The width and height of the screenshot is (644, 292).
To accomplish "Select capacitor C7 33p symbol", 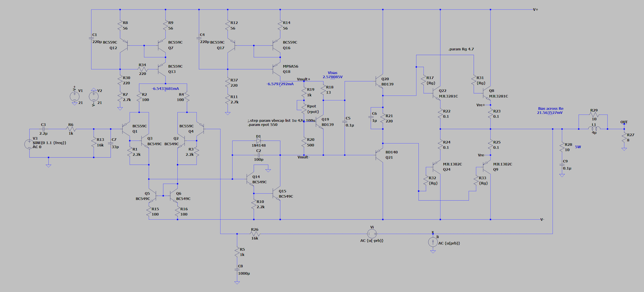I will click(x=110, y=143).
